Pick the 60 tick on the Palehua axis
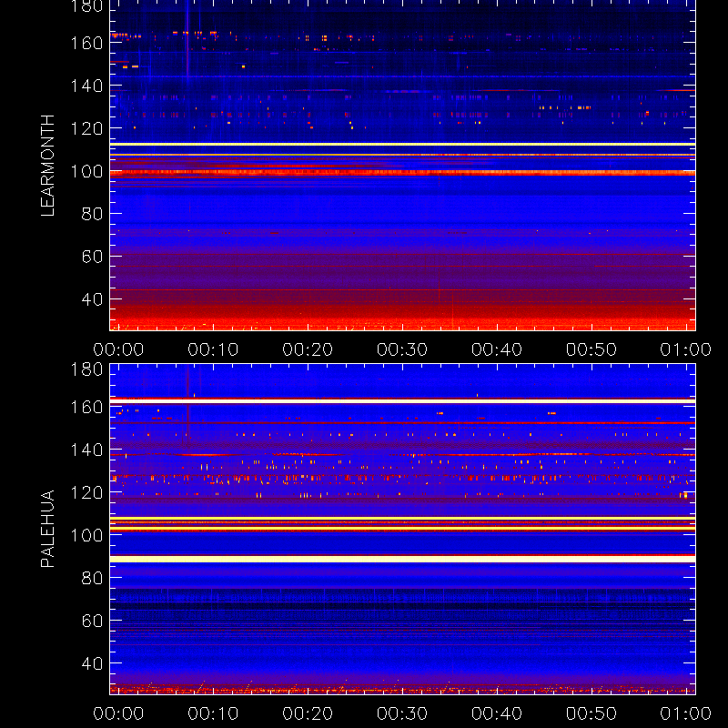This screenshot has width=728, height=728. [92, 622]
